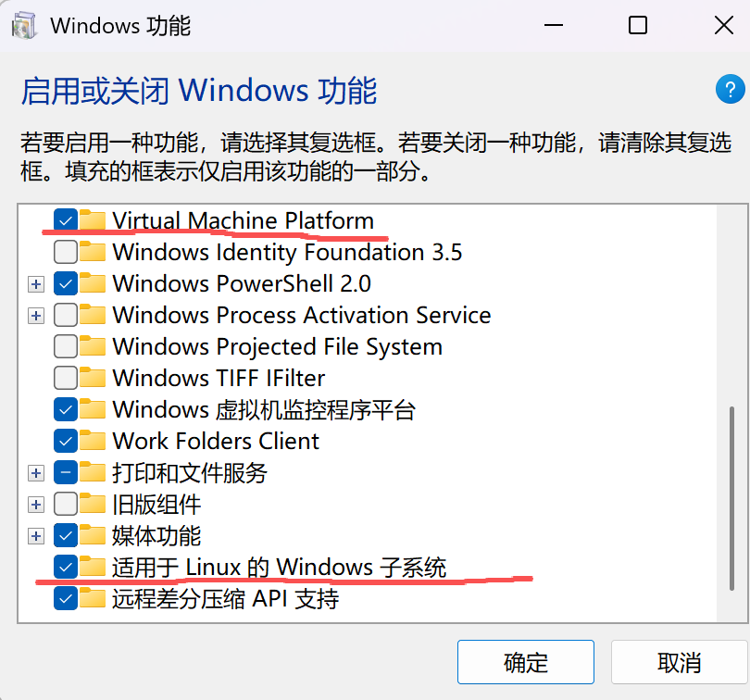Disable the 适用于 Linux 的 Windows 子系统 checkbox

(66, 567)
